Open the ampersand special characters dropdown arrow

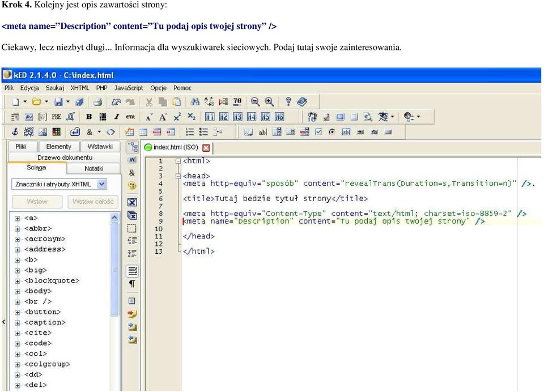point(99,132)
